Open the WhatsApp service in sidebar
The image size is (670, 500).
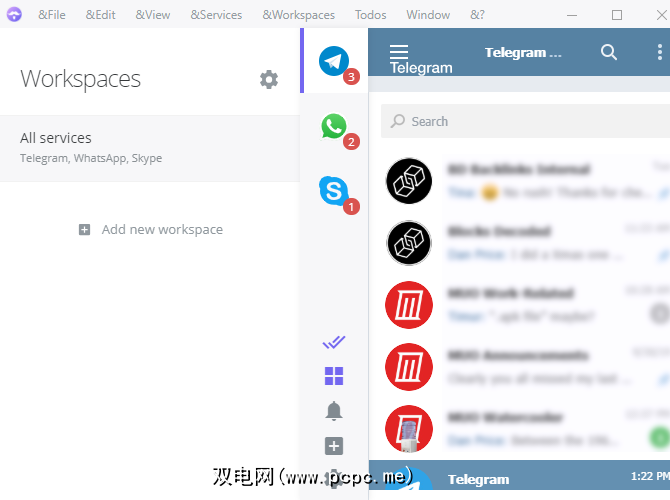(x=334, y=126)
